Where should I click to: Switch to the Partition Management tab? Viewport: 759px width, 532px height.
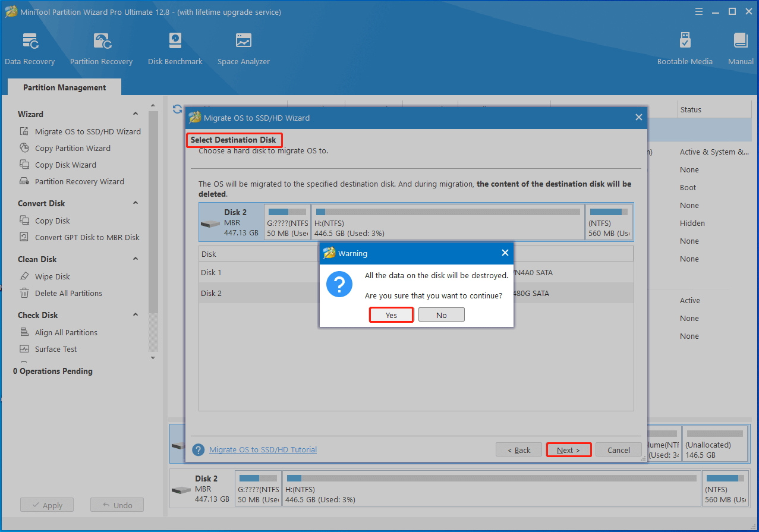tap(64, 87)
